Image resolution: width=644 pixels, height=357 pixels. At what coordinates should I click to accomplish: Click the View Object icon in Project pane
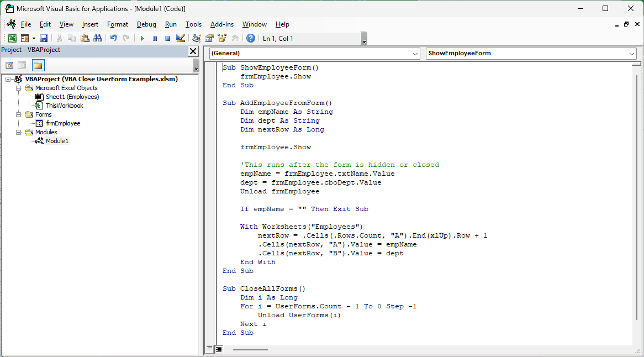pyautogui.click(x=22, y=65)
